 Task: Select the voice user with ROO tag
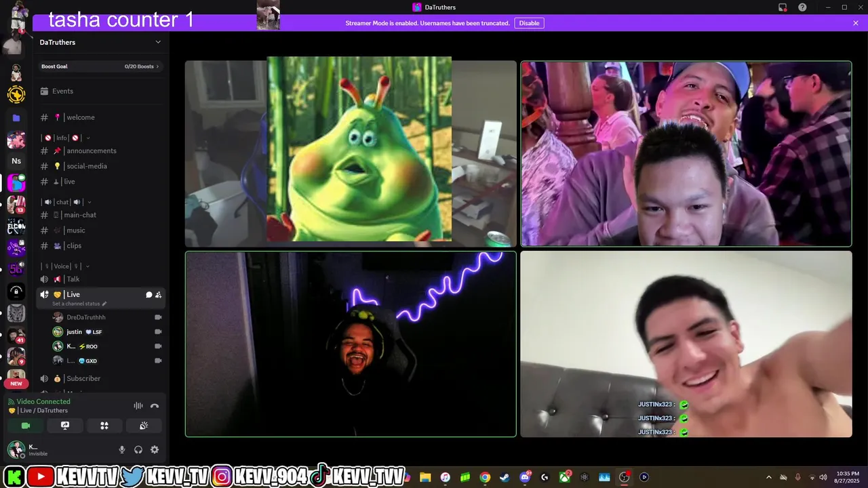(107, 346)
